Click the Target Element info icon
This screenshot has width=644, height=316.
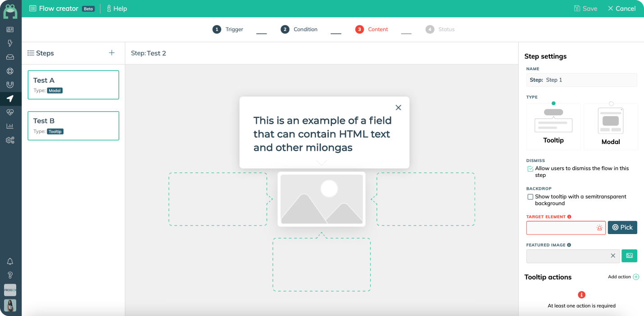(569, 217)
